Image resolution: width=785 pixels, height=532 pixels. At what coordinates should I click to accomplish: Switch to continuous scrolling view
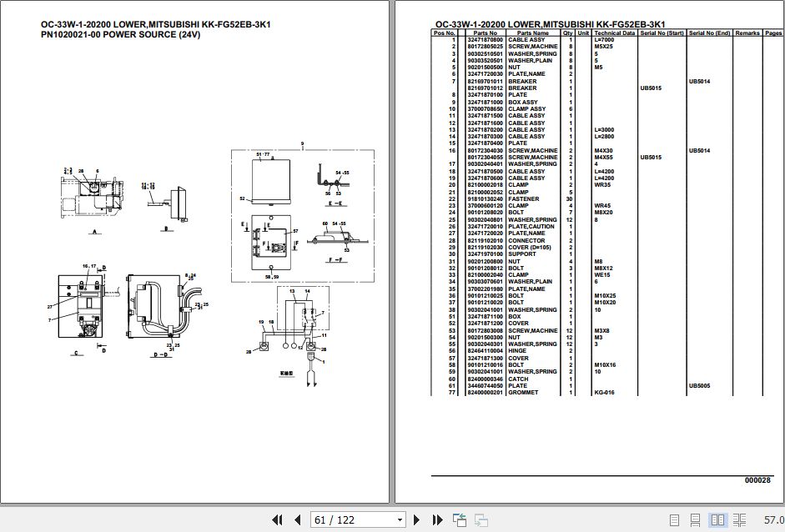pos(695,519)
